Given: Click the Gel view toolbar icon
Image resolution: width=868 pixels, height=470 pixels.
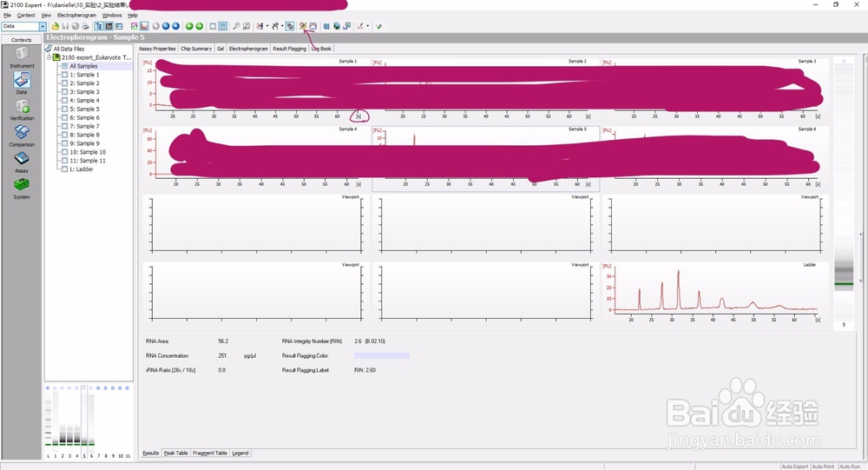Looking at the screenshot, I should click(135, 26).
